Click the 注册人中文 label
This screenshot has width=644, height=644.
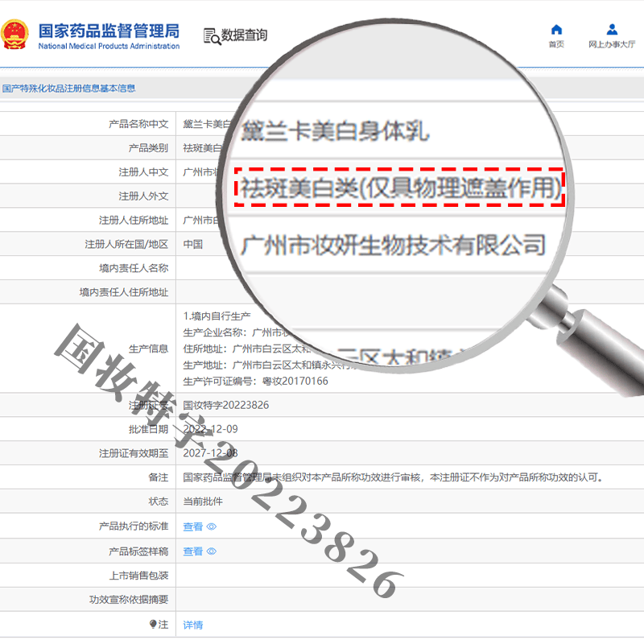tap(143, 172)
